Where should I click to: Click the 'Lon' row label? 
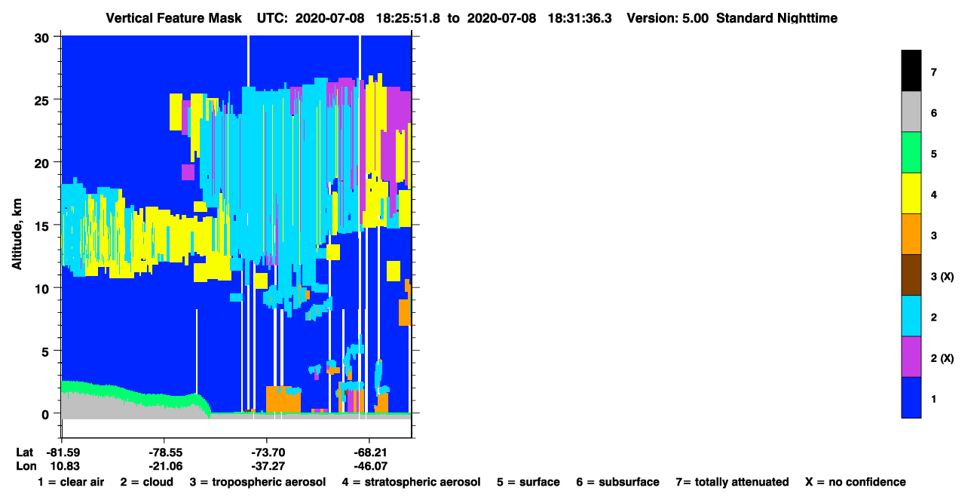pos(25,466)
